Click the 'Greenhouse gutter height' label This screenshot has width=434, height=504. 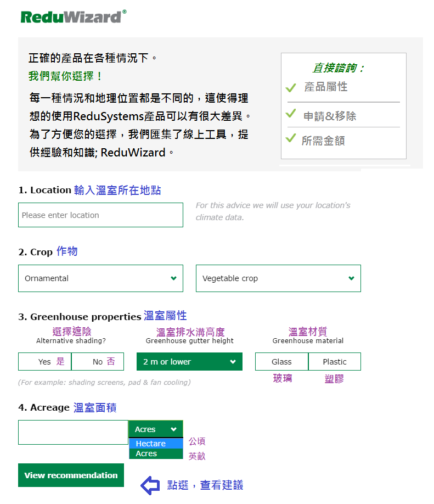(189, 341)
